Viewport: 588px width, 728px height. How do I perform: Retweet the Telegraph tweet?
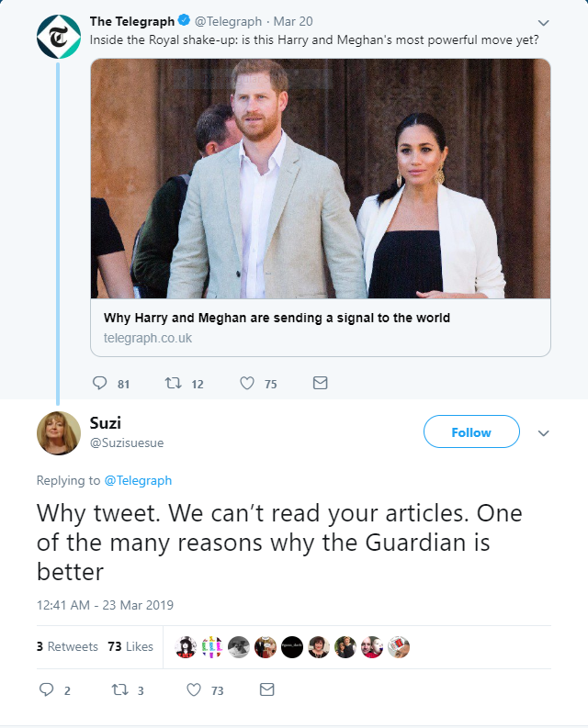pyautogui.click(x=174, y=383)
